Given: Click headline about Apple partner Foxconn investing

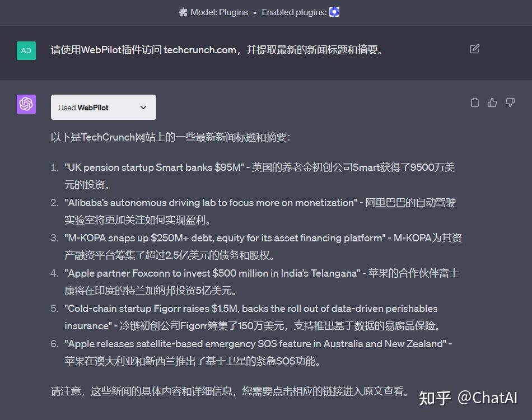Looking at the screenshot, I should [x=212, y=273].
